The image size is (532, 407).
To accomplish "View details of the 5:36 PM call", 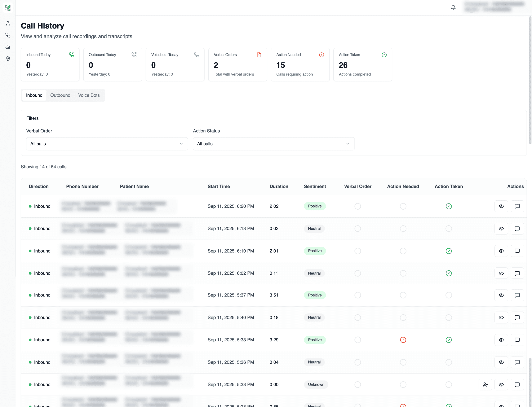I will [501, 362].
